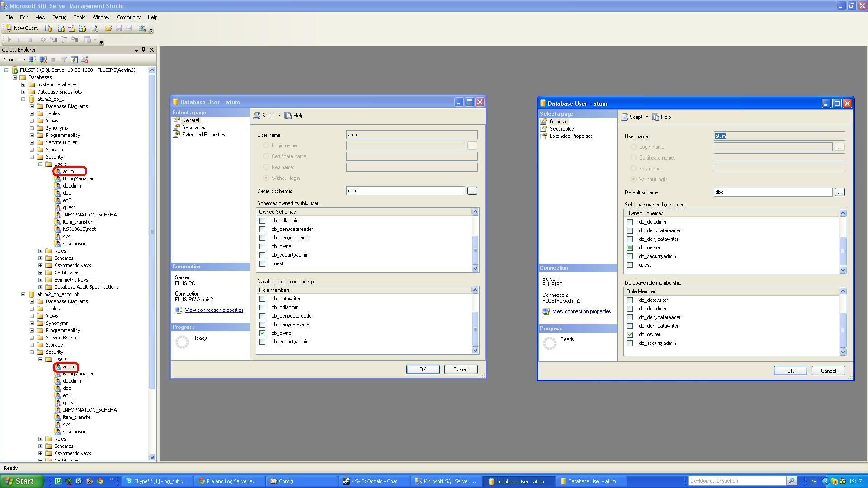The image size is (868, 488).
Task: Click the New Query toolbar button
Action: [x=22, y=28]
